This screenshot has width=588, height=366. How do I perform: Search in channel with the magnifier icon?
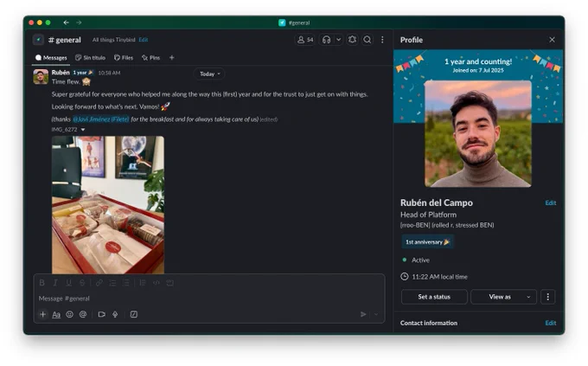[x=367, y=40]
